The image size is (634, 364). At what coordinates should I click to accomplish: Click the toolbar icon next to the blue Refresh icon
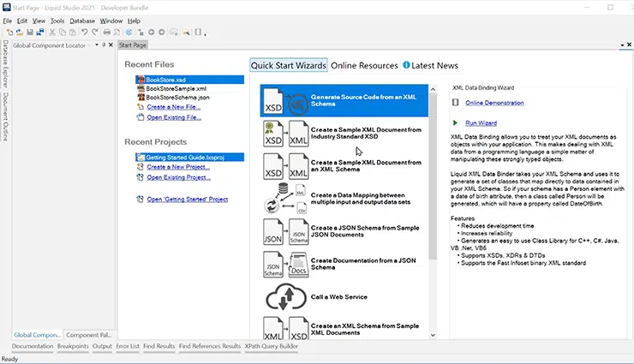(x=141, y=33)
